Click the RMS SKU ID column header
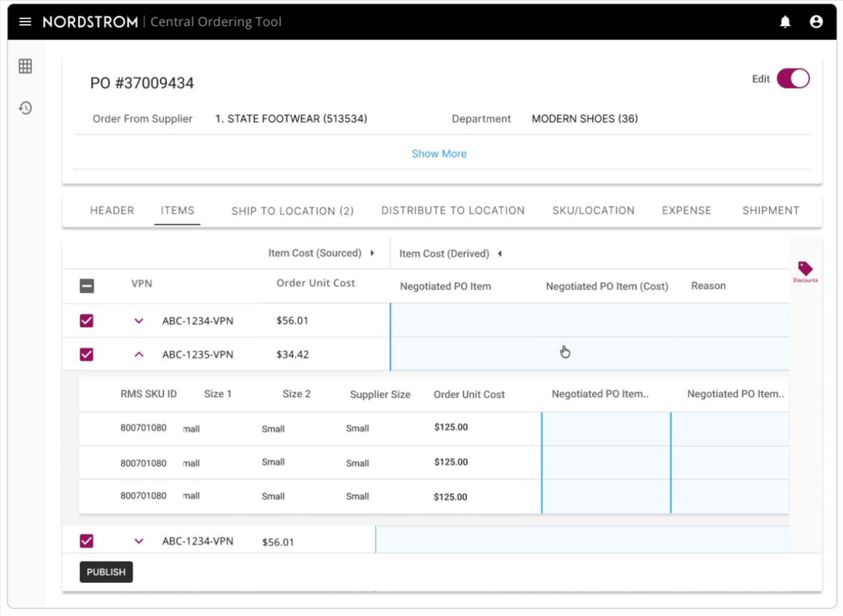This screenshot has height=616, width=843. [x=148, y=393]
